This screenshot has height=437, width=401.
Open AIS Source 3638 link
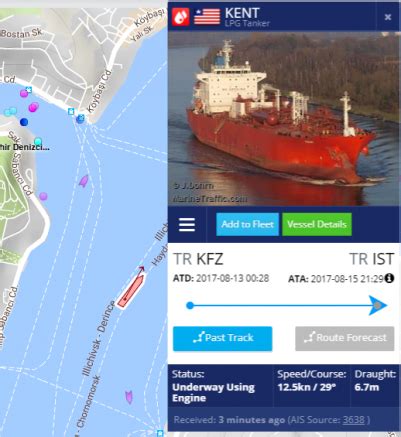point(353,420)
